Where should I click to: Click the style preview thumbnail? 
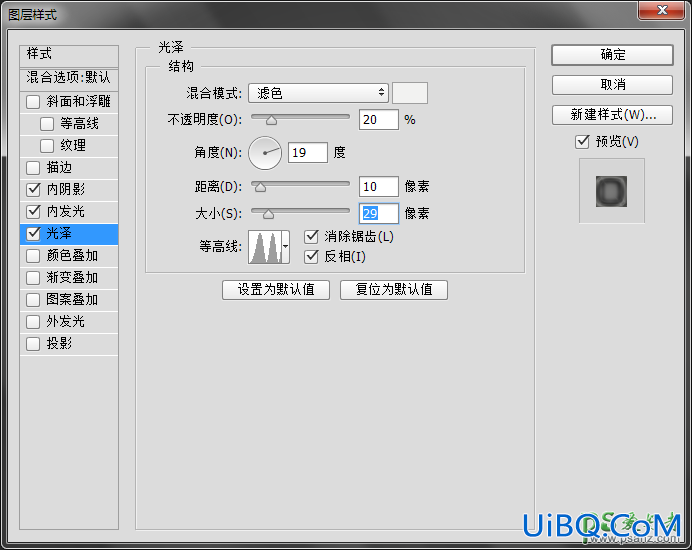[612, 191]
